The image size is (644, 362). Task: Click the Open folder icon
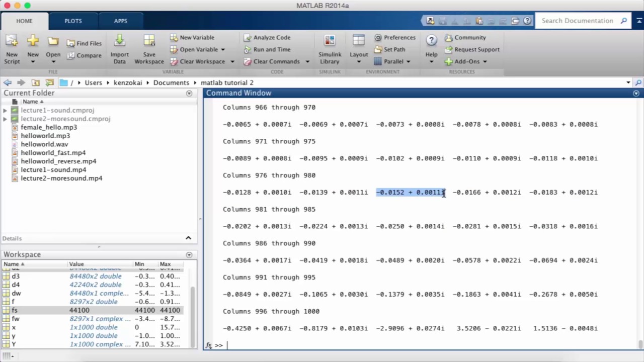(x=53, y=41)
